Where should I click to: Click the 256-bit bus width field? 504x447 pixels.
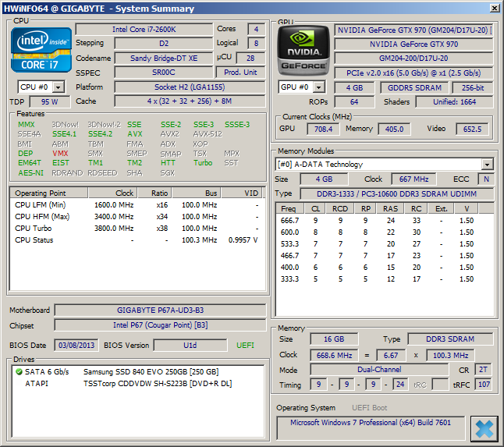[473, 87]
